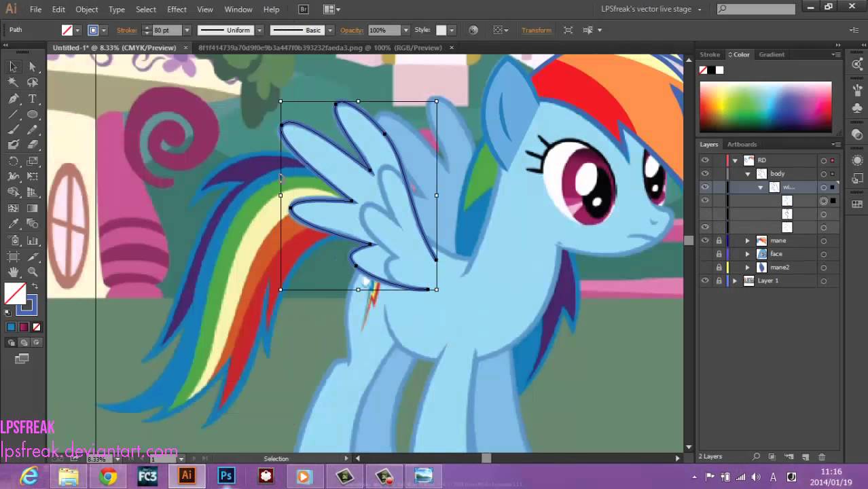Click the Stroke label link

coord(127,31)
